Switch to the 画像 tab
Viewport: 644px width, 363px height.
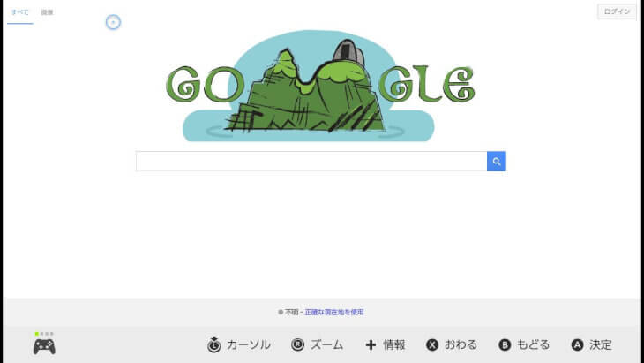47,12
